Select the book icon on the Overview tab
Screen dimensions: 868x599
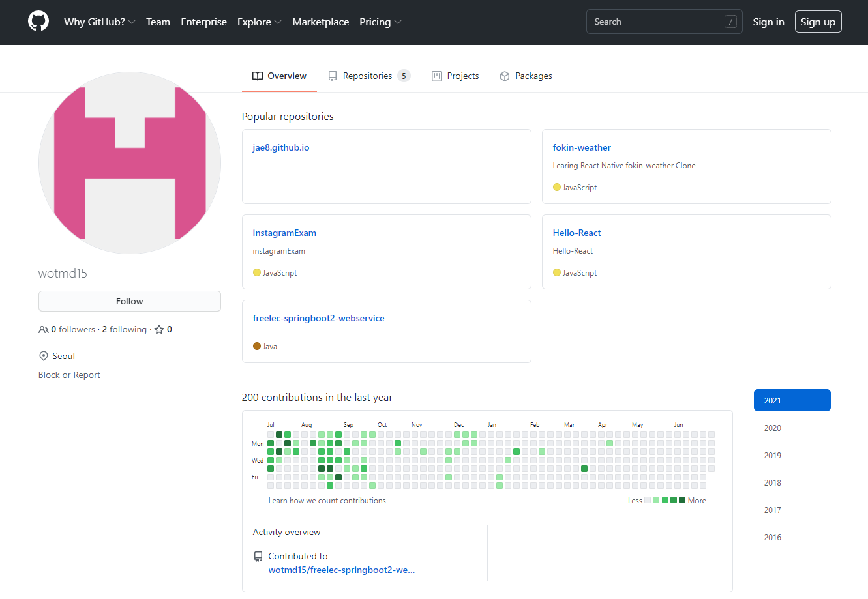click(x=256, y=76)
